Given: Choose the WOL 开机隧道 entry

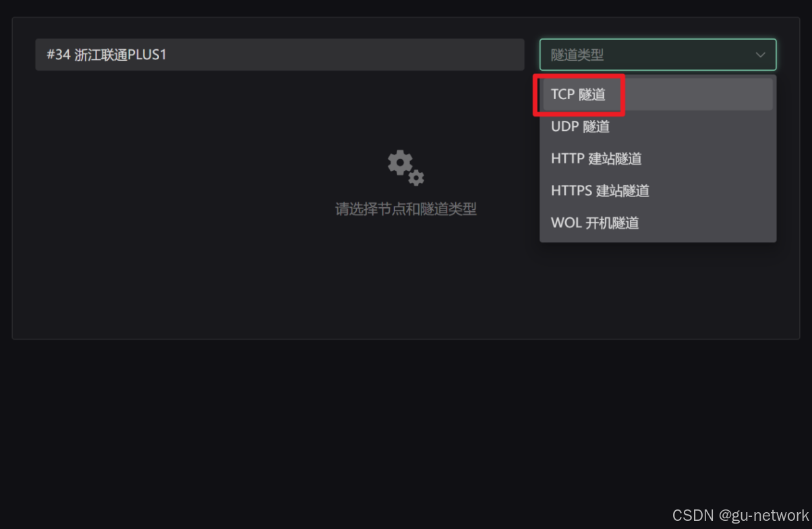Looking at the screenshot, I should pos(658,223).
